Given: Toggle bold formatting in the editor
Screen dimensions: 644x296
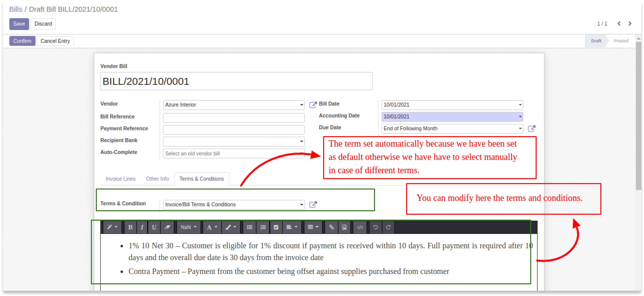Looking at the screenshot, I should [x=130, y=227].
